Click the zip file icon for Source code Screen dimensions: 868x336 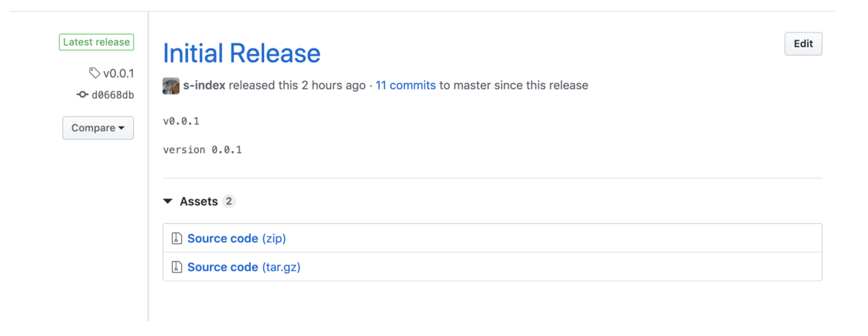(176, 238)
